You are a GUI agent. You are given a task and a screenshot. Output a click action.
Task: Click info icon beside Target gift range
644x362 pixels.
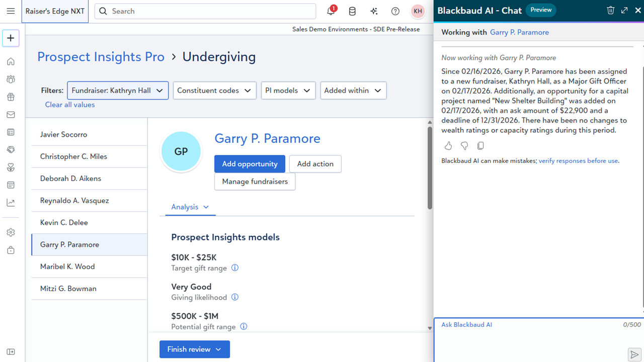(x=235, y=268)
